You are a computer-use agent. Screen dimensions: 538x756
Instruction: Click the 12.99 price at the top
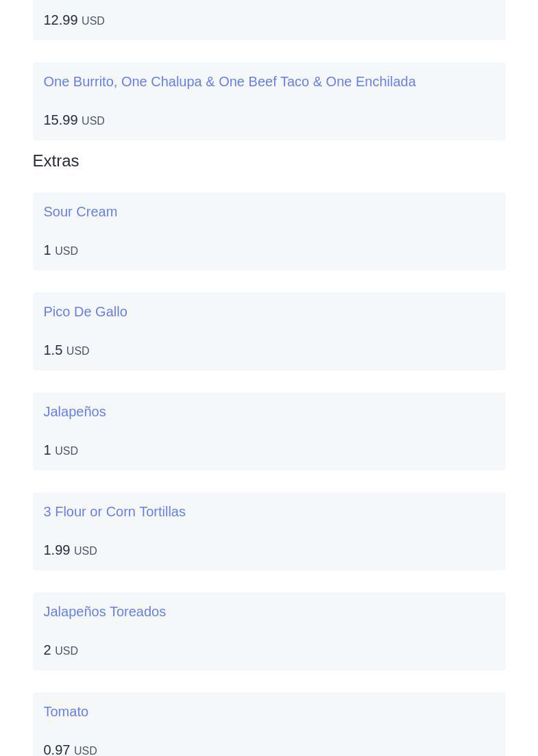coord(60,20)
